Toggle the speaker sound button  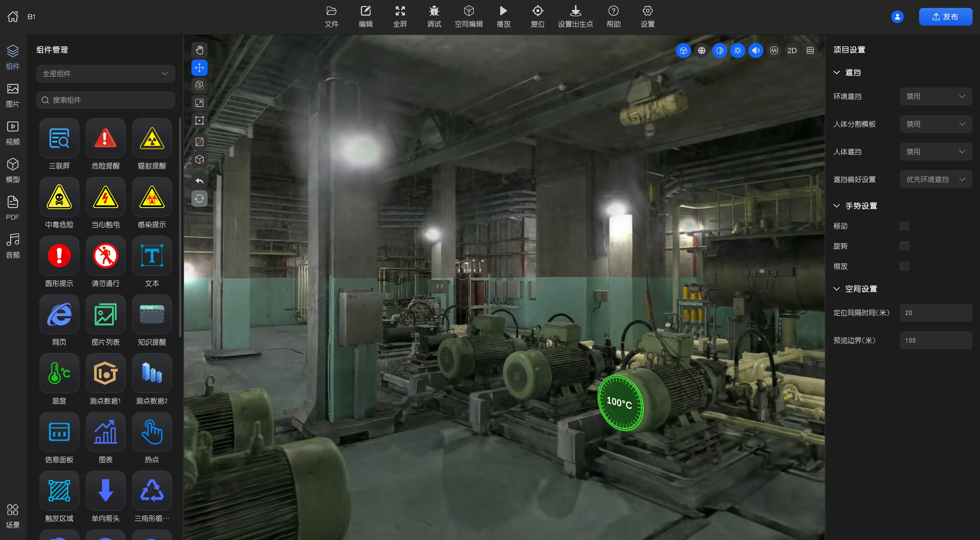point(756,51)
